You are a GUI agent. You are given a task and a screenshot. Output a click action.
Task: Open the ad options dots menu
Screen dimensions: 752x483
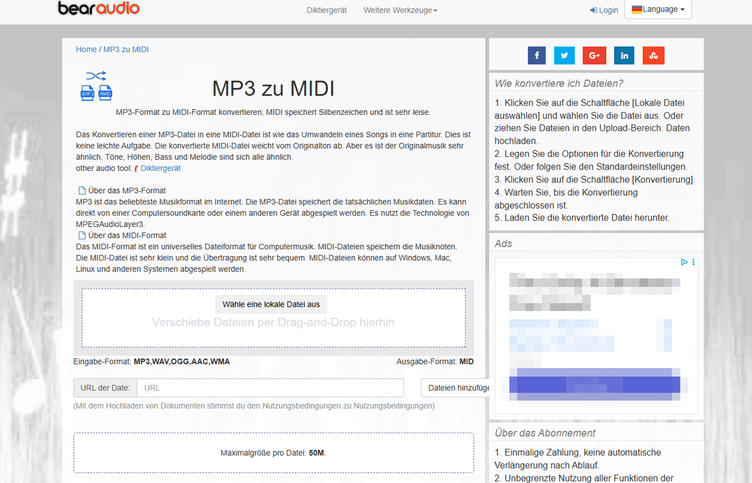(693, 262)
